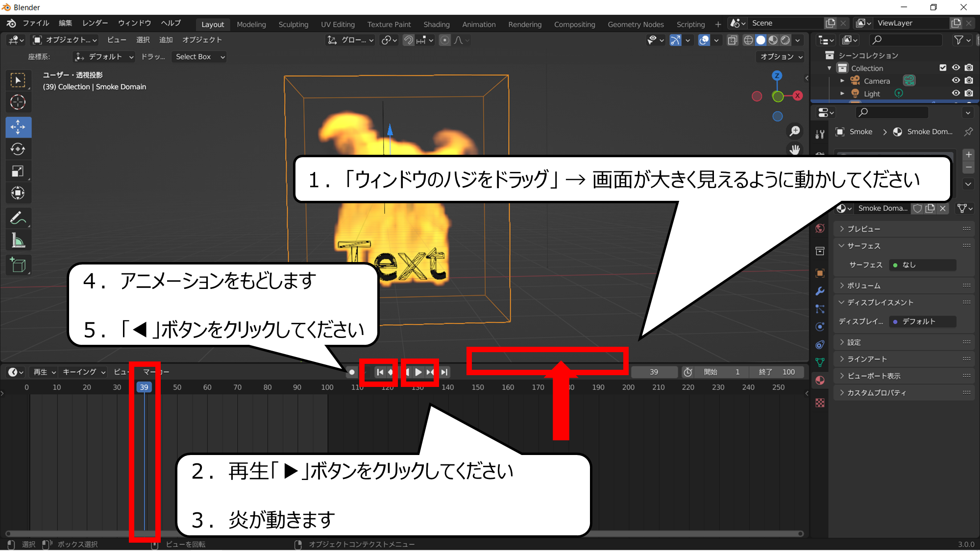980x551 pixels.
Task: Toggle use preview range clock icon
Action: [x=688, y=372]
